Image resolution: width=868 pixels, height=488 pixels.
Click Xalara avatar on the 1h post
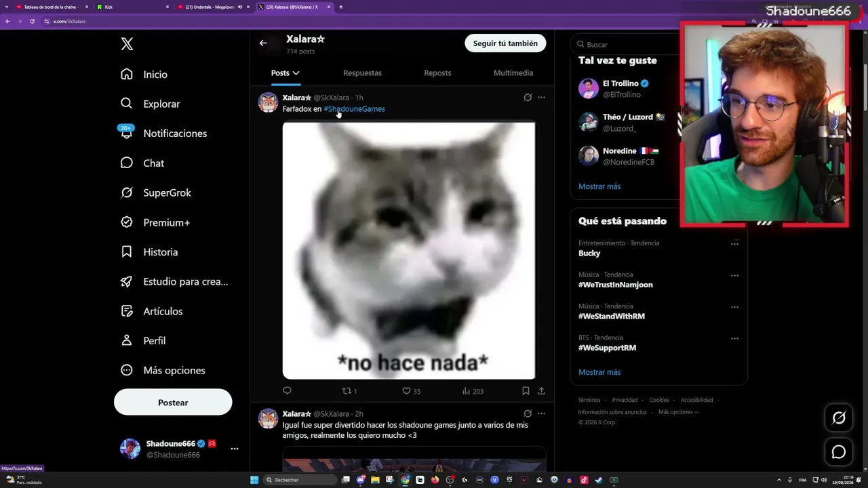(269, 102)
